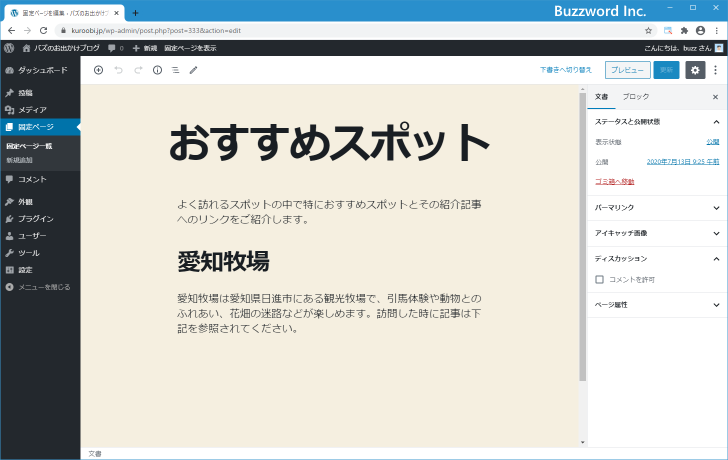The height and width of the screenshot is (460, 728).
Task: Collapse the menu with メニューを閉じる
Action: point(40,287)
